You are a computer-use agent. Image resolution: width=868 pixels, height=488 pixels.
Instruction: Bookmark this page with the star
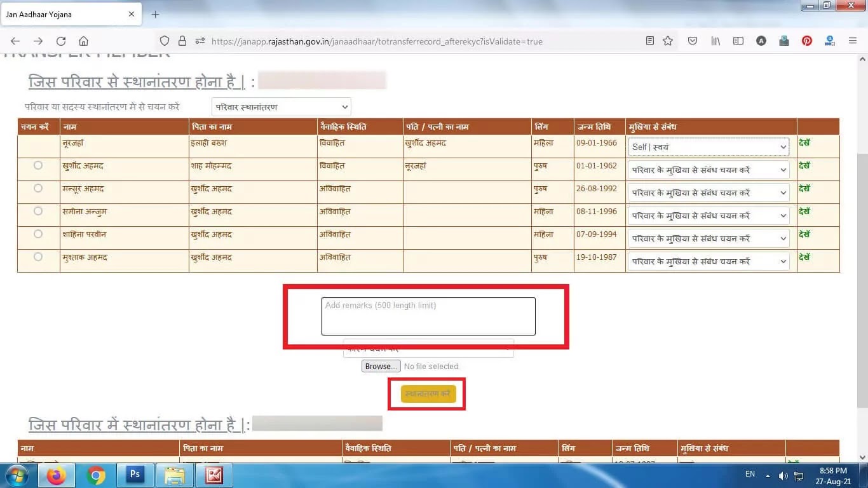click(668, 41)
